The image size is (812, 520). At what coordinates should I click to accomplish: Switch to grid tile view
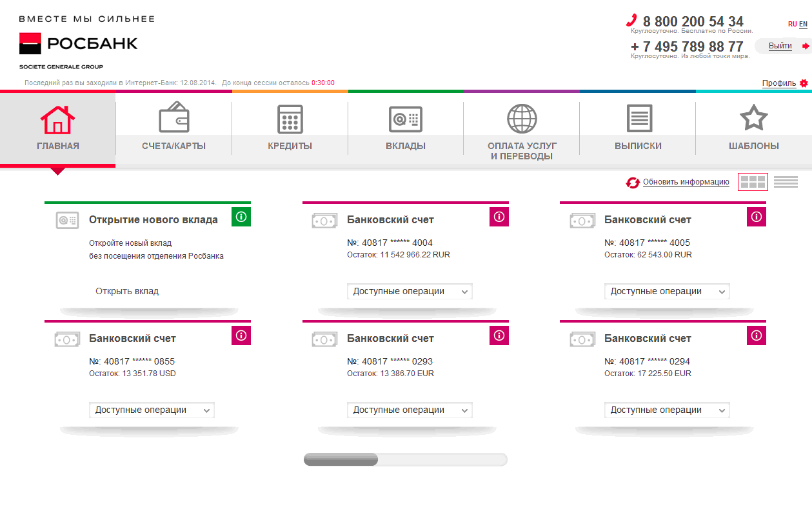click(x=753, y=182)
